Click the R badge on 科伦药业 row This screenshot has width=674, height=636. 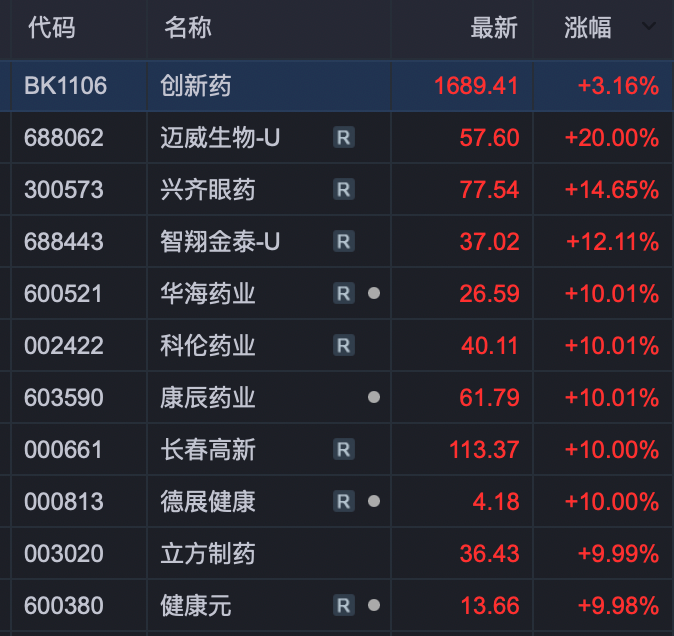343,346
